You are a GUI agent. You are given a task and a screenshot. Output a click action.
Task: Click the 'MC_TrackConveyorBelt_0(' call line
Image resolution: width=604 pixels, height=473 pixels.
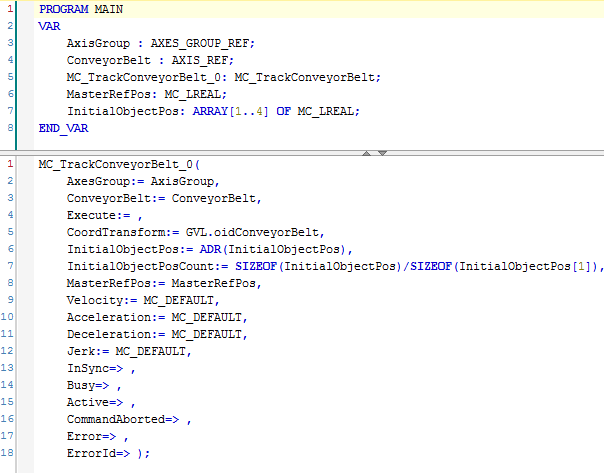tap(119, 164)
